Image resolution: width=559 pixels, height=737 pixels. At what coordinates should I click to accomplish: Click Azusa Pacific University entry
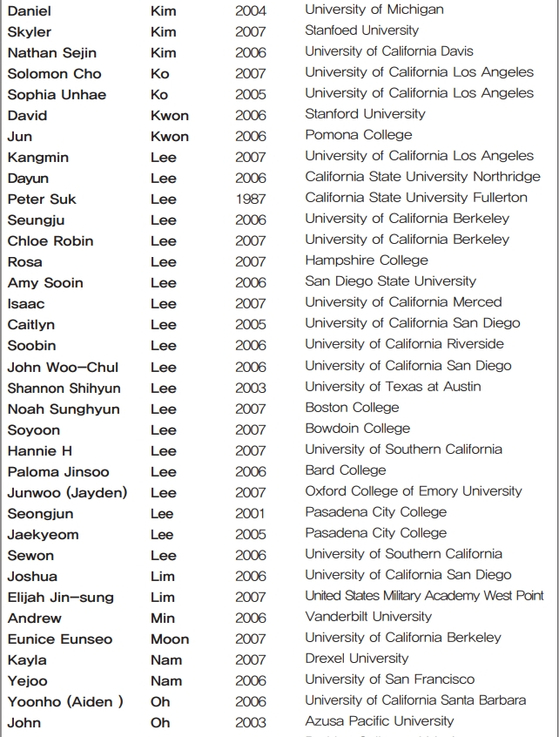[x=379, y=721]
